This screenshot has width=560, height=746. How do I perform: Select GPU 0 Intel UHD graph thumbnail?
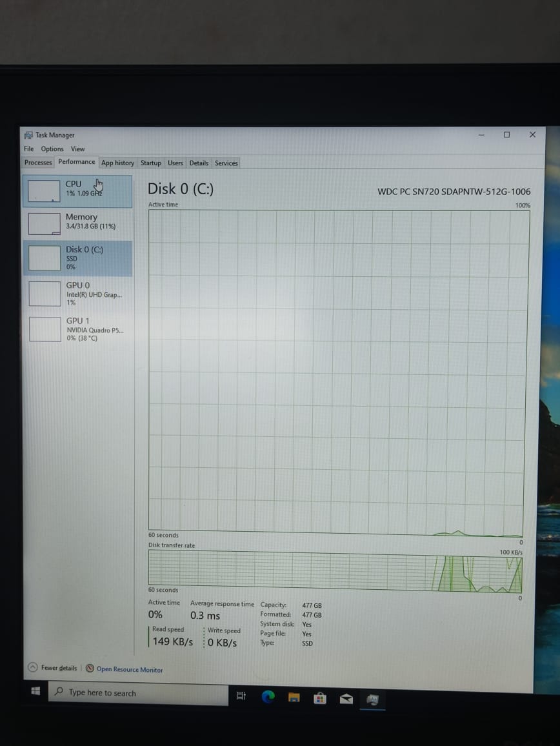coord(45,294)
